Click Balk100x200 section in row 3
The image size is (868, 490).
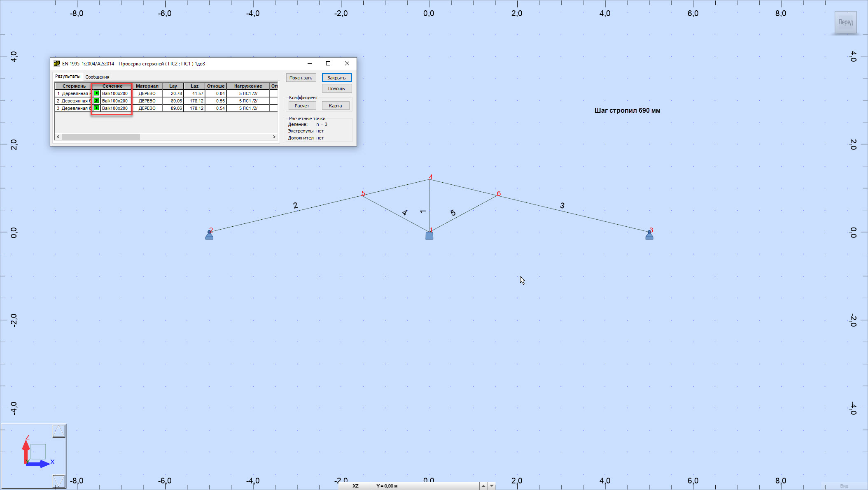pos(115,108)
